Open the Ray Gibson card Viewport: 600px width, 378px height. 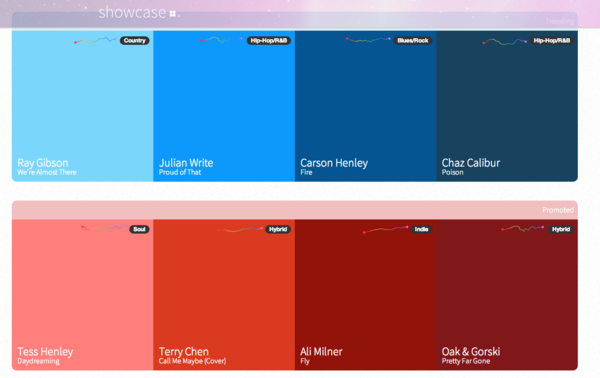tap(83, 106)
